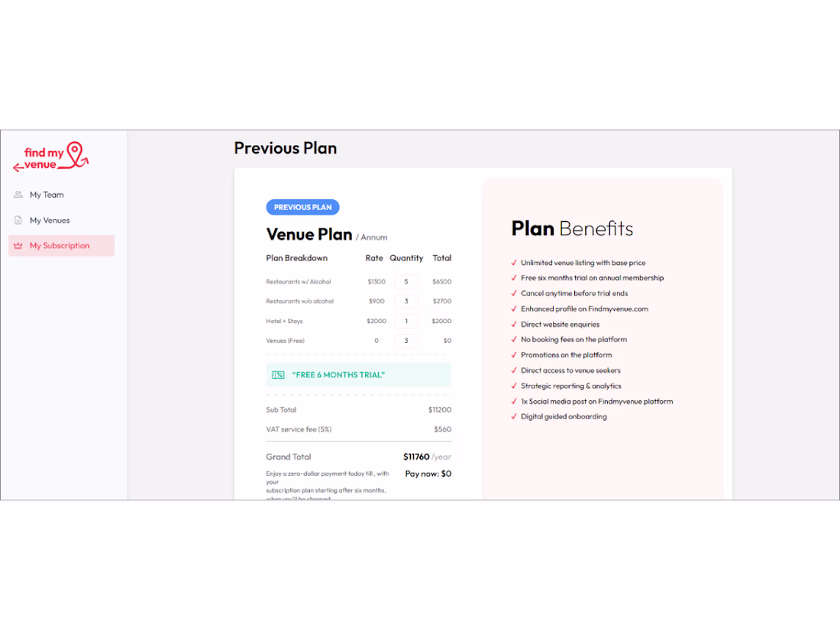840x630 pixels.
Task: Select the My Subscription sidebar label
Action: (x=60, y=246)
